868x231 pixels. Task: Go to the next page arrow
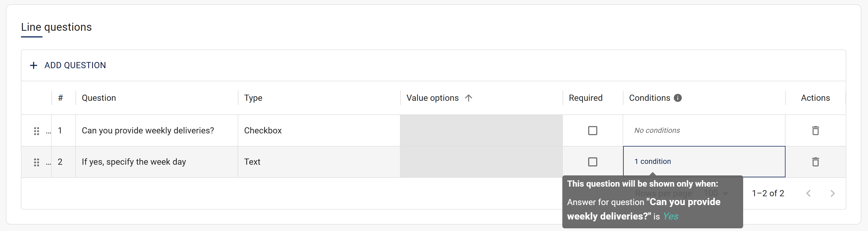[832, 193]
